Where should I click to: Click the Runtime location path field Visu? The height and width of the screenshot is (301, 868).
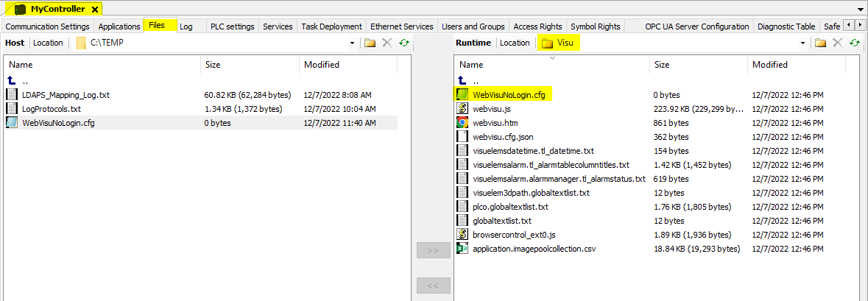tap(673, 43)
